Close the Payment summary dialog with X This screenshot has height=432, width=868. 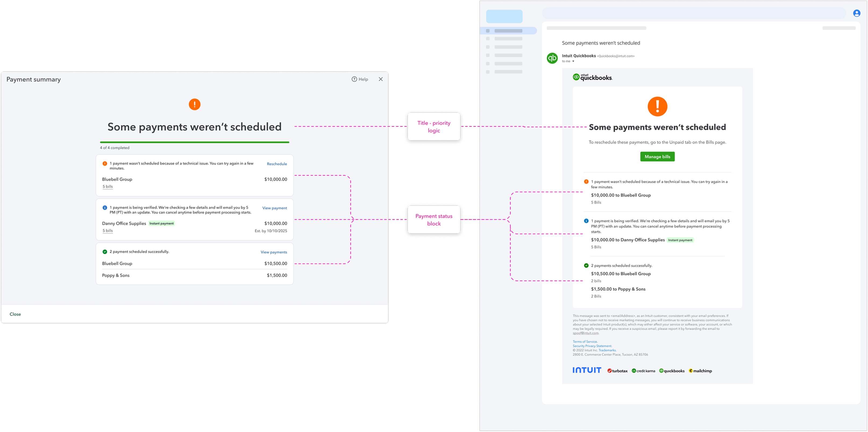(381, 79)
